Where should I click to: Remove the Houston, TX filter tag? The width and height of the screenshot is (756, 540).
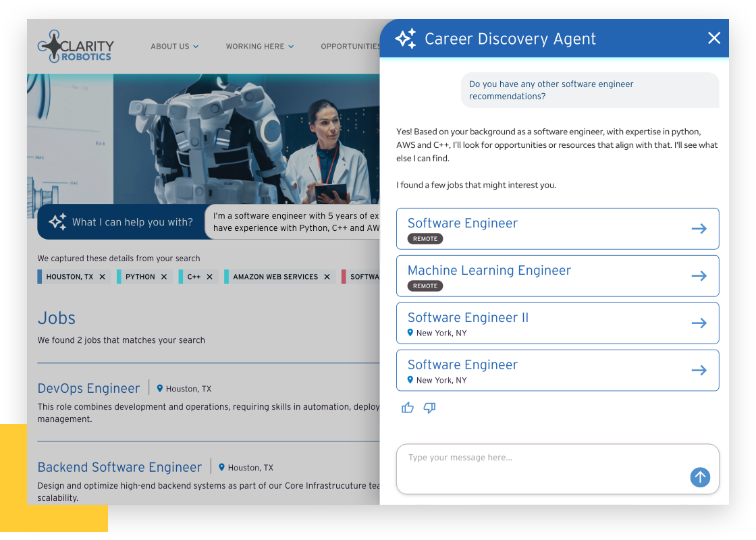point(102,277)
